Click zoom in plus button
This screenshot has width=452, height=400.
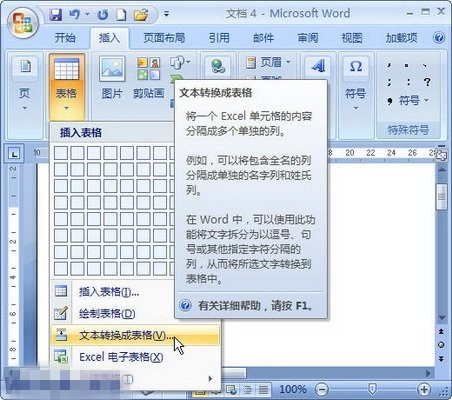(x=424, y=389)
